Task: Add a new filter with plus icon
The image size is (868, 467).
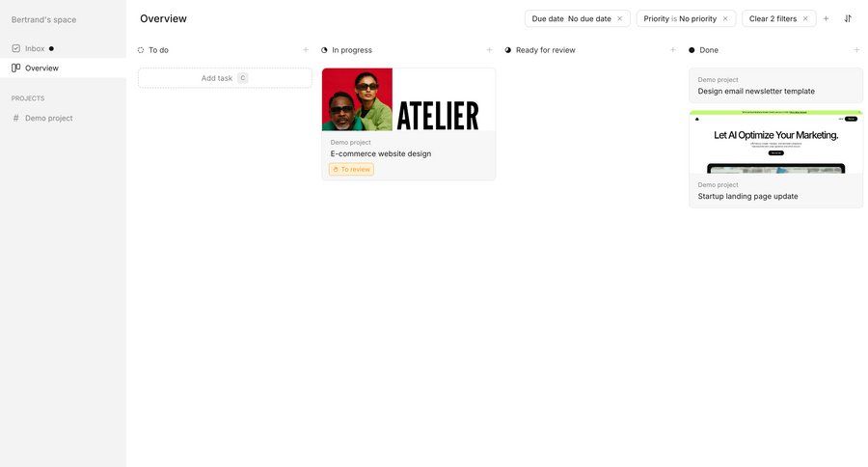Action: pyautogui.click(x=826, y=19)
